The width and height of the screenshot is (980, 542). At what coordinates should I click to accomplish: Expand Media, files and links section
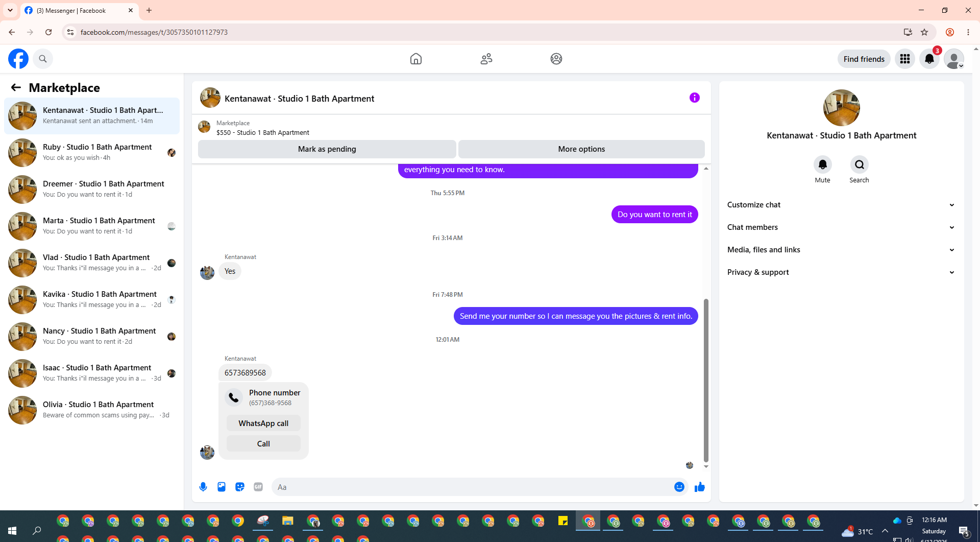(841, 250)
